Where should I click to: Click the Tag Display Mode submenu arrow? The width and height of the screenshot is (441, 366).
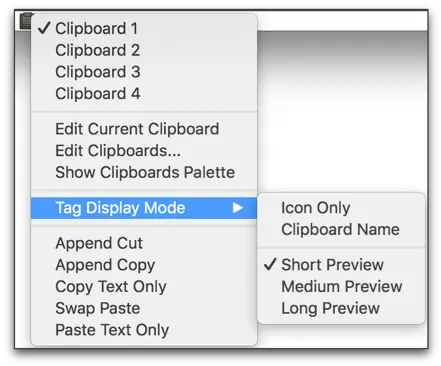238,208
